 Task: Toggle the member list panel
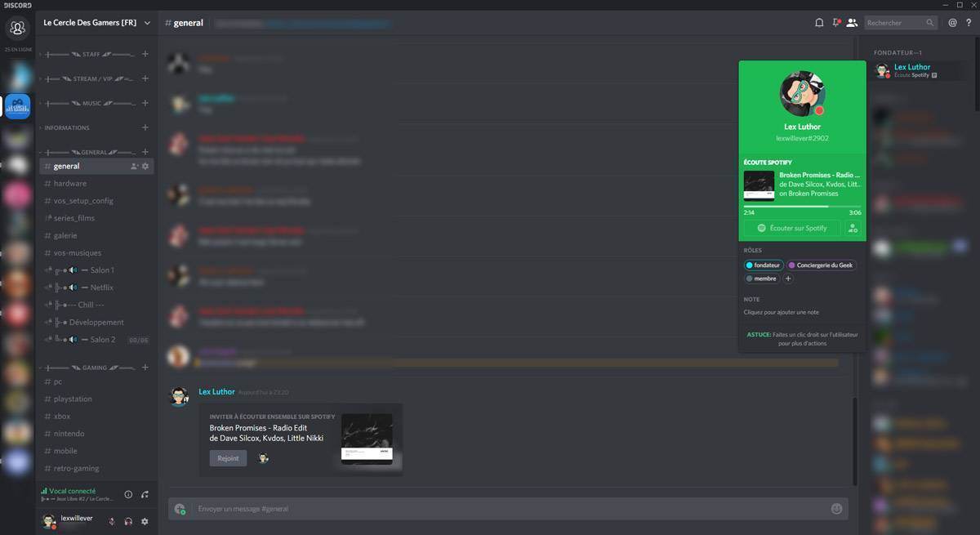click(x=852, y=23)
